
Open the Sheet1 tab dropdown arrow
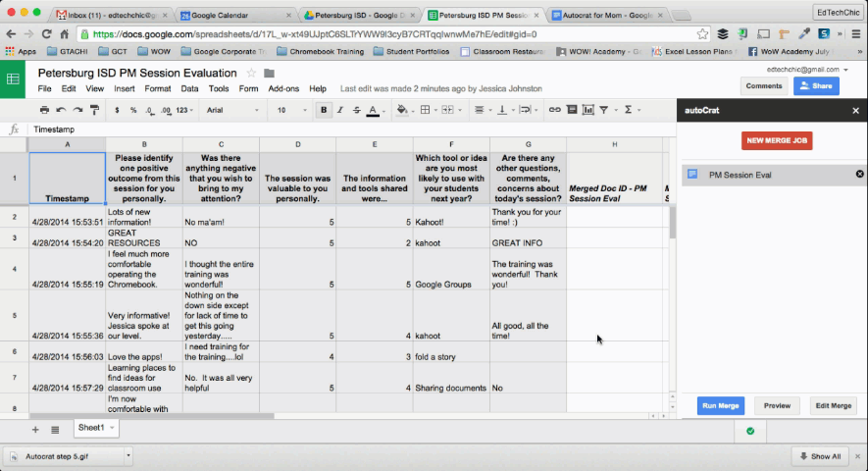point(112,428)
